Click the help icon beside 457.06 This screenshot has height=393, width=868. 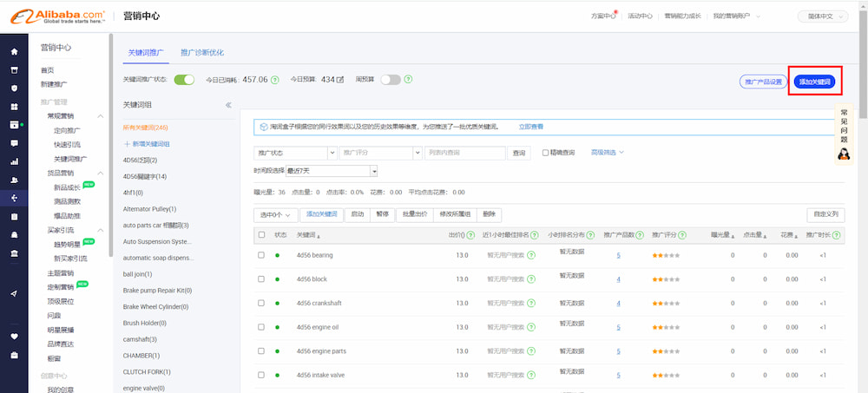coord(274,80)
